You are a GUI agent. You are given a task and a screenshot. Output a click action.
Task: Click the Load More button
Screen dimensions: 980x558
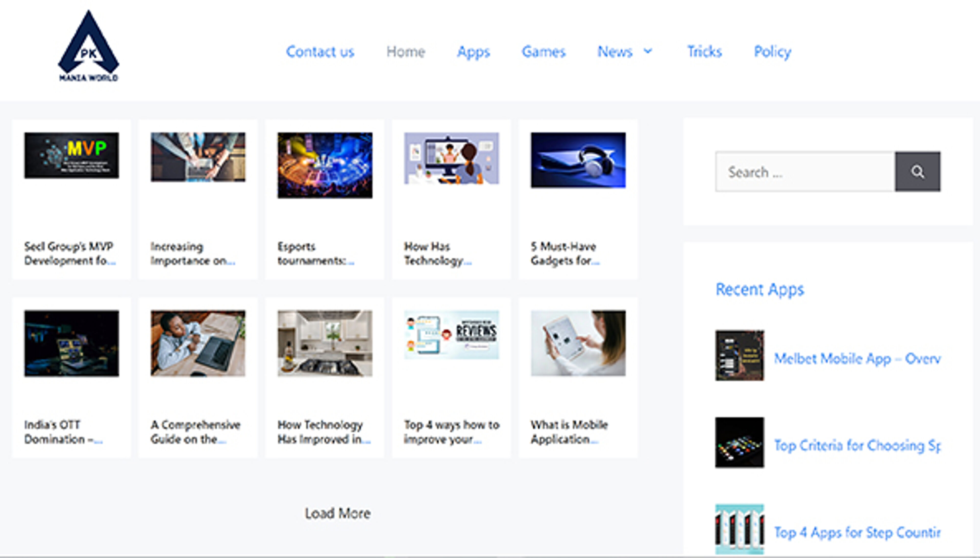tap(338, 513)
